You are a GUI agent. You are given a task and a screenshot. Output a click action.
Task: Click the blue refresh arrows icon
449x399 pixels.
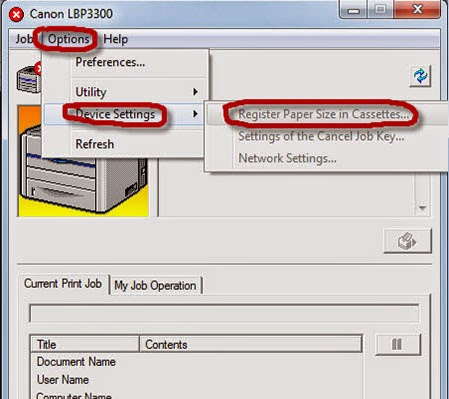[x=420, y=76]
